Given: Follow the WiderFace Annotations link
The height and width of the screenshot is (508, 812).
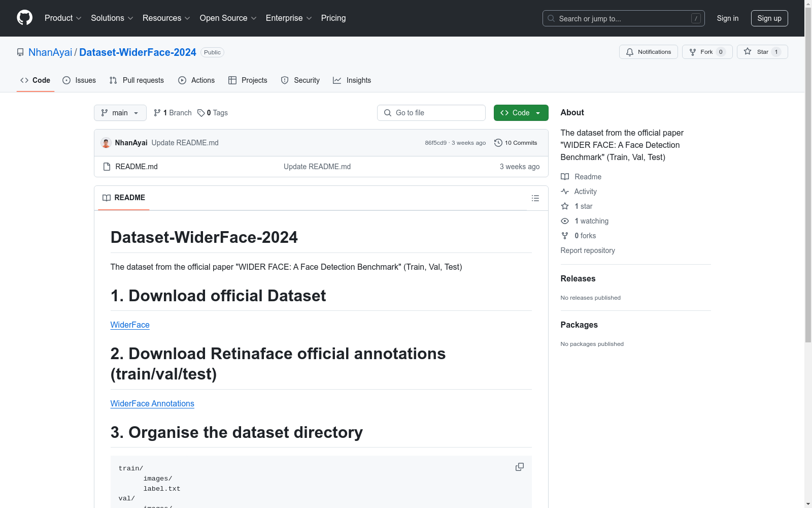Looking at the screenshot, I should coord(152,403).
